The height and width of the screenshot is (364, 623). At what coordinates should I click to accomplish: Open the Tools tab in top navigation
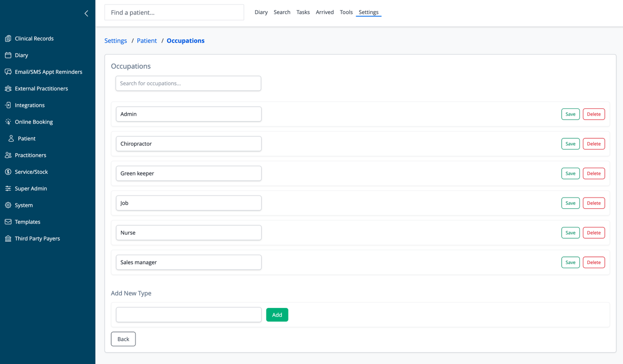tap(346, 12)
